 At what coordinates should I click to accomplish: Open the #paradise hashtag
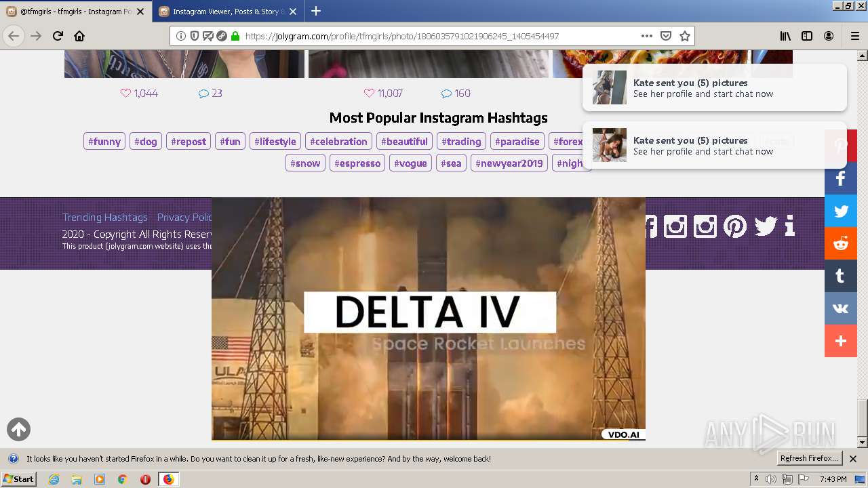(517, 141)
